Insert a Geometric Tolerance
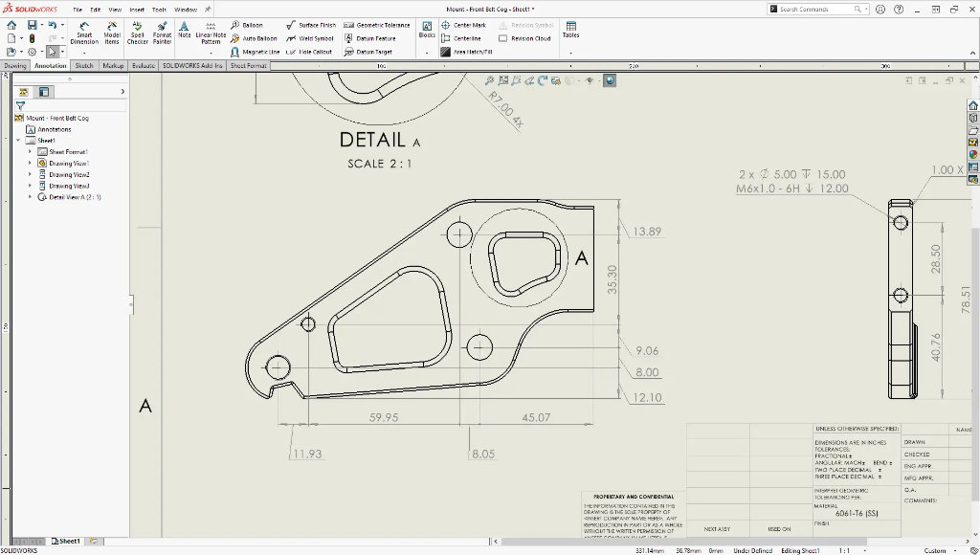Image resolution: width=980 pixels, height=555 pixels. click(377, 25)
